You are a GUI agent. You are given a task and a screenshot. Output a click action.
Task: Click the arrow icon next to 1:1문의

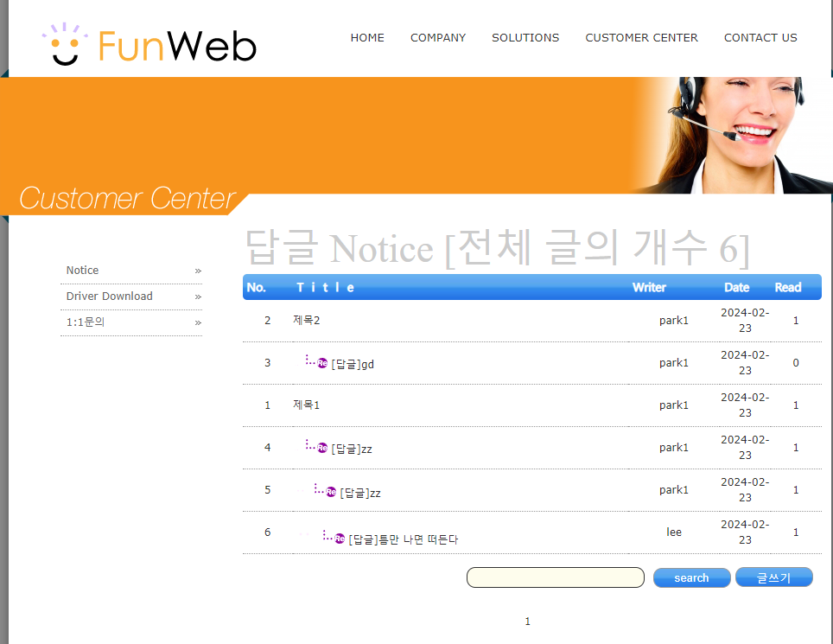(198, 322)
